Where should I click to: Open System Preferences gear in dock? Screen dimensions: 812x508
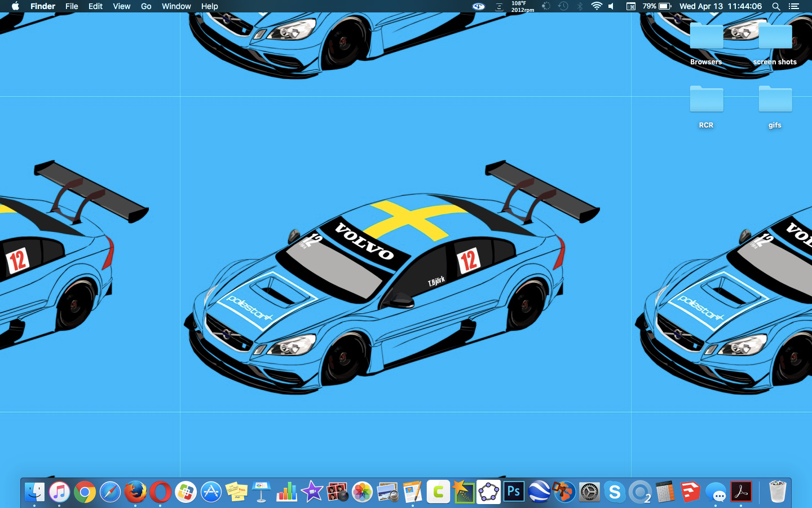pyautogui.click(x=590, y=492)
